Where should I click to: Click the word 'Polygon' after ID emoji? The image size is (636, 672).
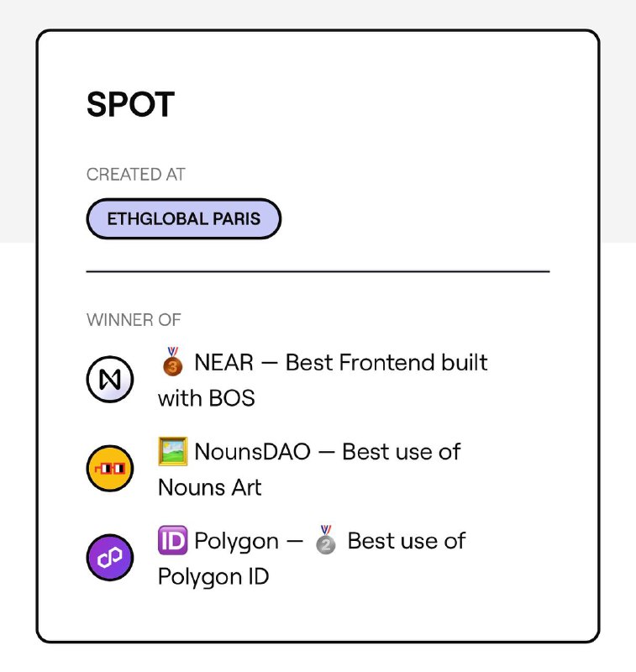tap(237, 542)
